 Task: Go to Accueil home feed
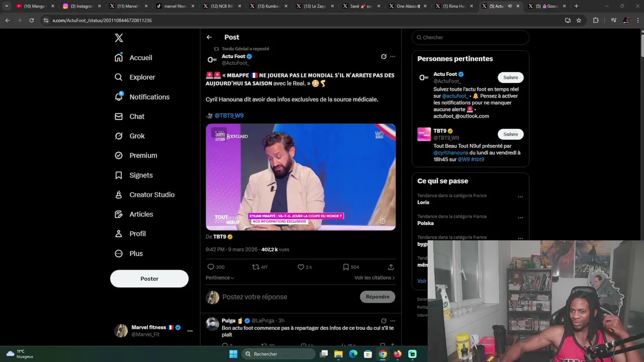click(x=133, y=58)
